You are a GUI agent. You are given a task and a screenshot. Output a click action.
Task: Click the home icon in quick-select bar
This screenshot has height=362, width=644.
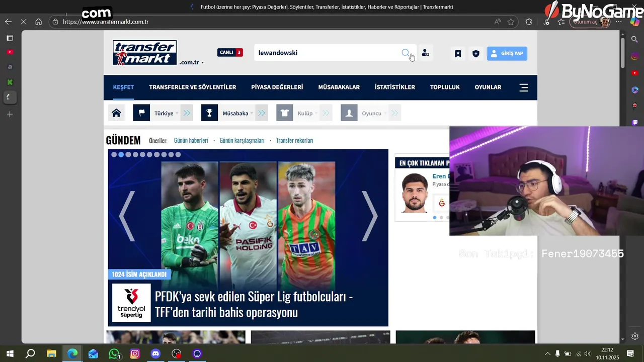coord(116,113)
